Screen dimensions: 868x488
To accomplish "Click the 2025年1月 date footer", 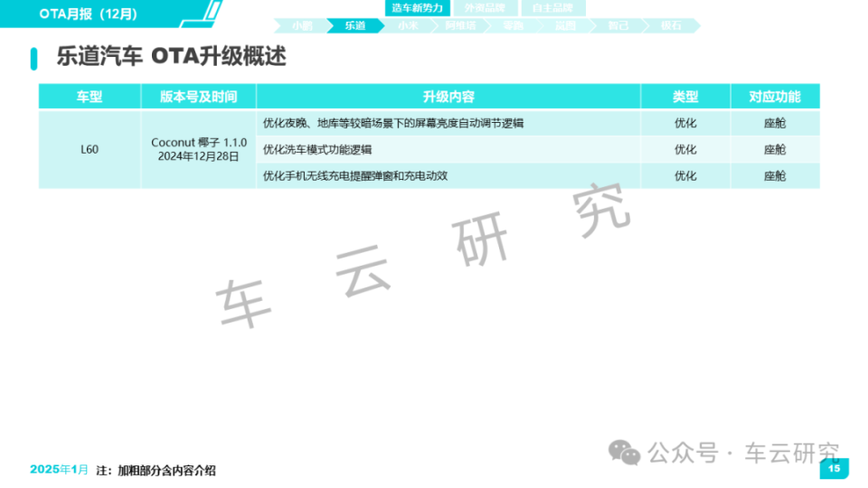I will (x=60, y=470).
